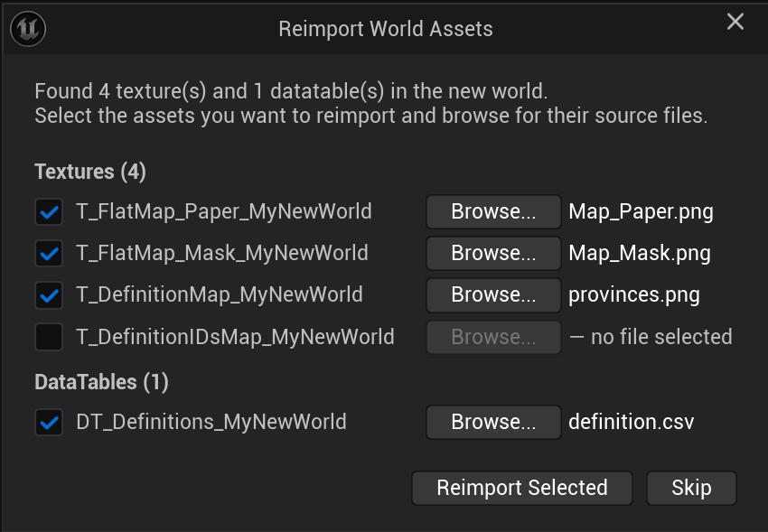Click the DataTables (1) section heading
Image resolution: width=768 pixels, height=532 pixels.
click(x=101, y=382)
